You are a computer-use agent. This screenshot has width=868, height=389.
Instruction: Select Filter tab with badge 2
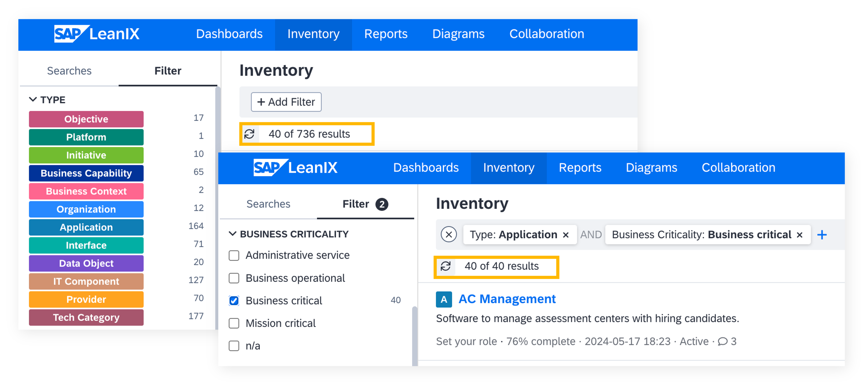[365, 204]
